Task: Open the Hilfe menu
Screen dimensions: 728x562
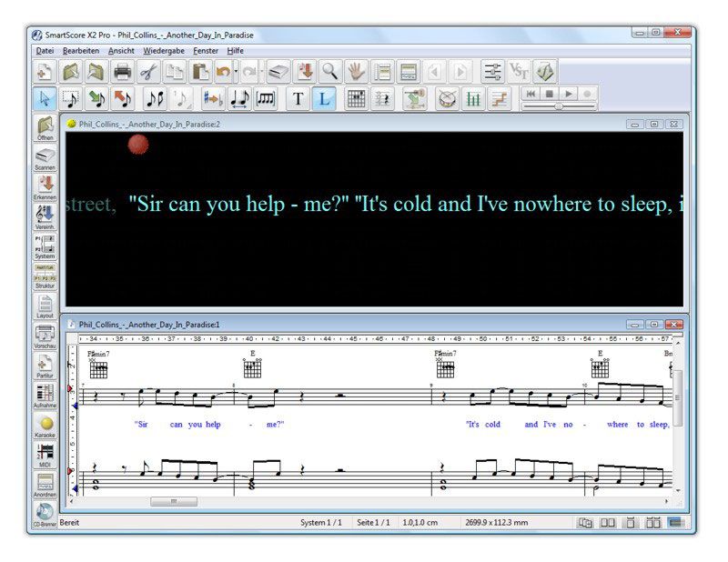Action: (236, 51)
